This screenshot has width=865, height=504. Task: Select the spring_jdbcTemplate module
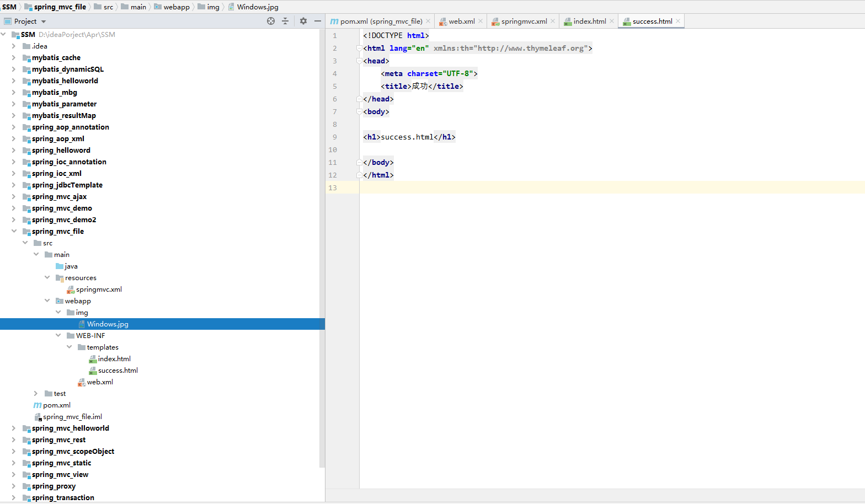(x=67, y=185)
